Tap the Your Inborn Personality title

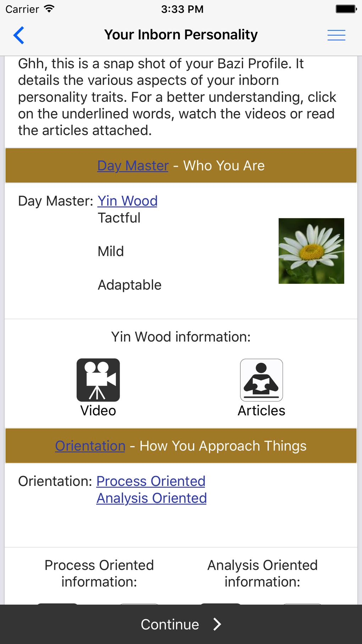181,35
